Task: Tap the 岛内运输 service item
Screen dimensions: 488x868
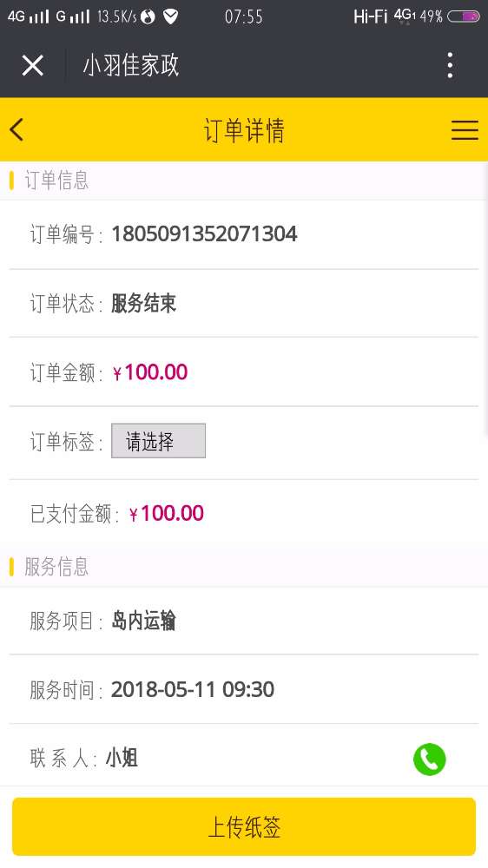Action: click(x=144, y=621)
